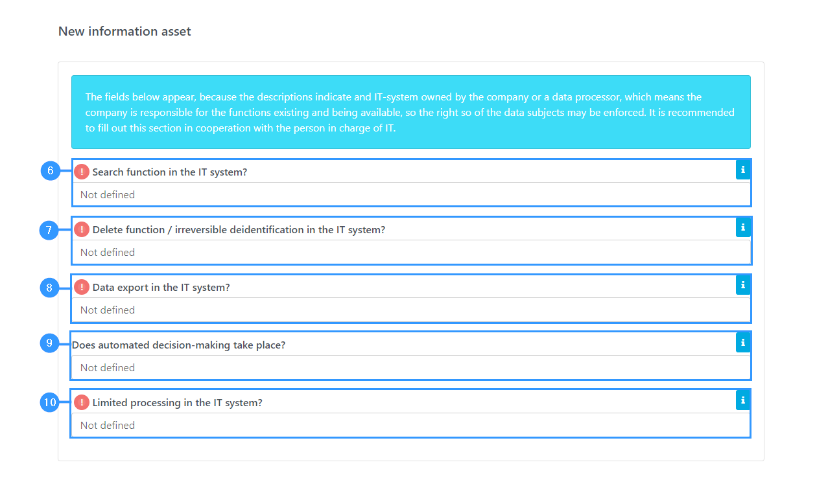Open 'Not defined' dropdown under Data export
Viewport: 828px width, 504px height.
(410, 310)
